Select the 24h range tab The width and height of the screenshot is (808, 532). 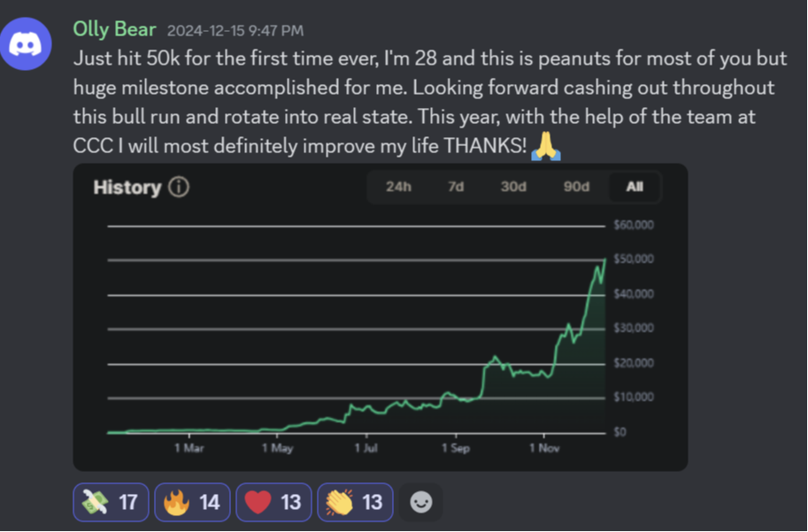point(399,187)
